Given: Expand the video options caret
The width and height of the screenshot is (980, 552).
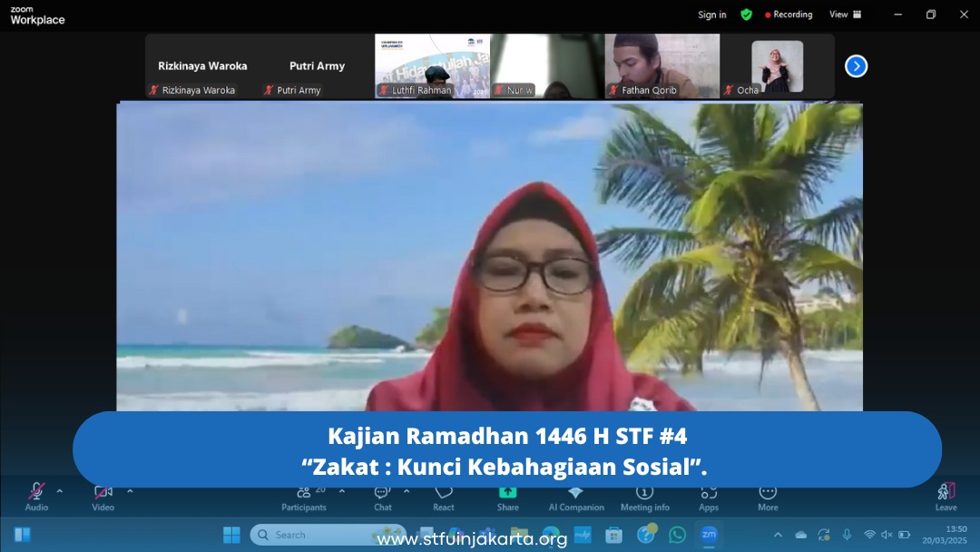Looking at the screenshot, I should click(130, 491).
